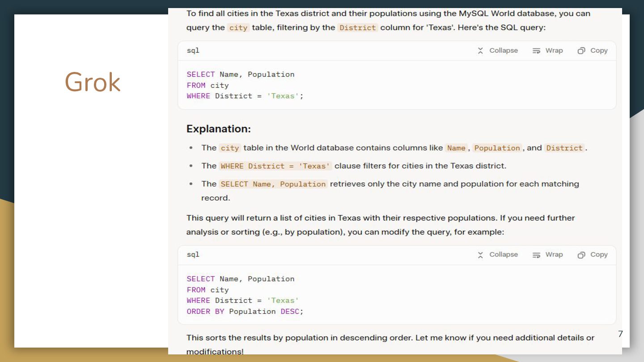Click the highlighted 'District' chip in the intro paragraph
The image size is (644, 362).
pyautogui.click(x=357, y=28)
